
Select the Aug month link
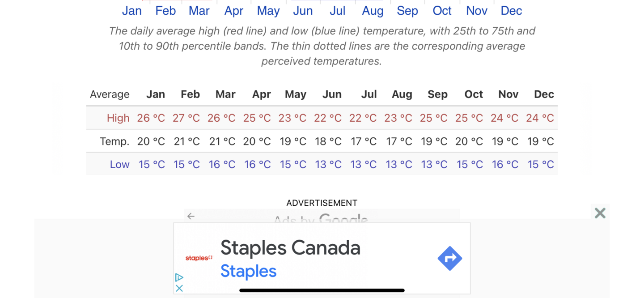373,11
